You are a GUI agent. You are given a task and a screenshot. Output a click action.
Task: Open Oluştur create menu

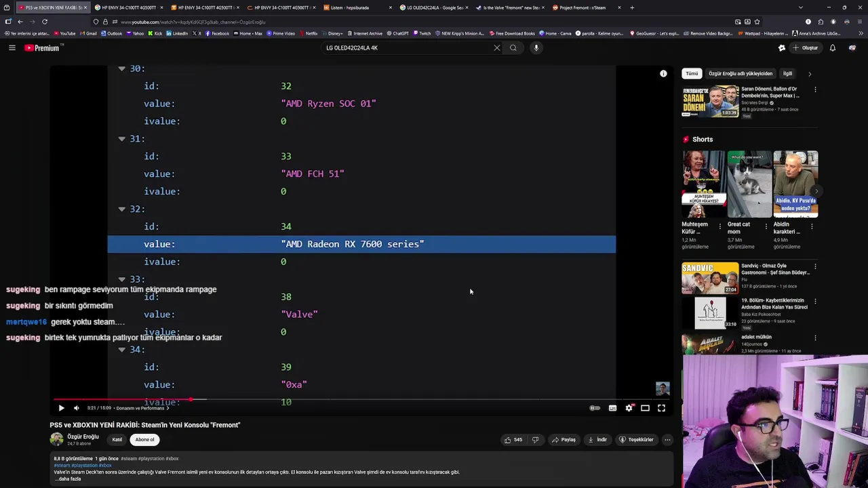(805, 47)
